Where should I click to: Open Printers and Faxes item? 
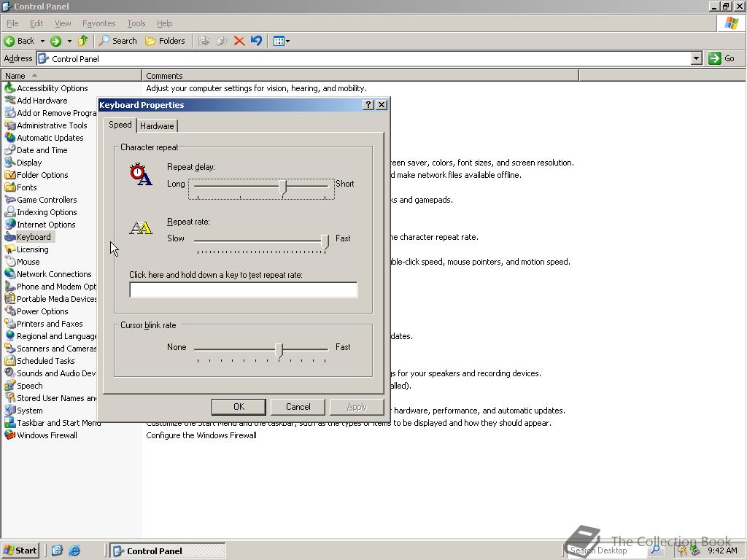pos(43,323)
